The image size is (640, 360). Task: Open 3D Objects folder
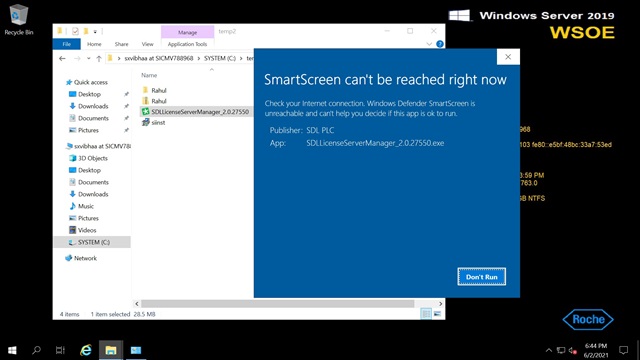[x=93, y=158]
